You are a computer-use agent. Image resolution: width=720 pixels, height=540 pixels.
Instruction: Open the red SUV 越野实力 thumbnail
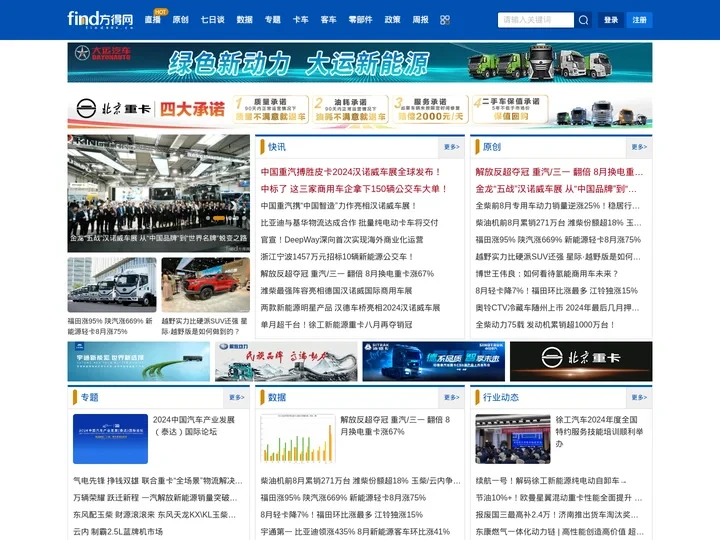click(206, 285)
